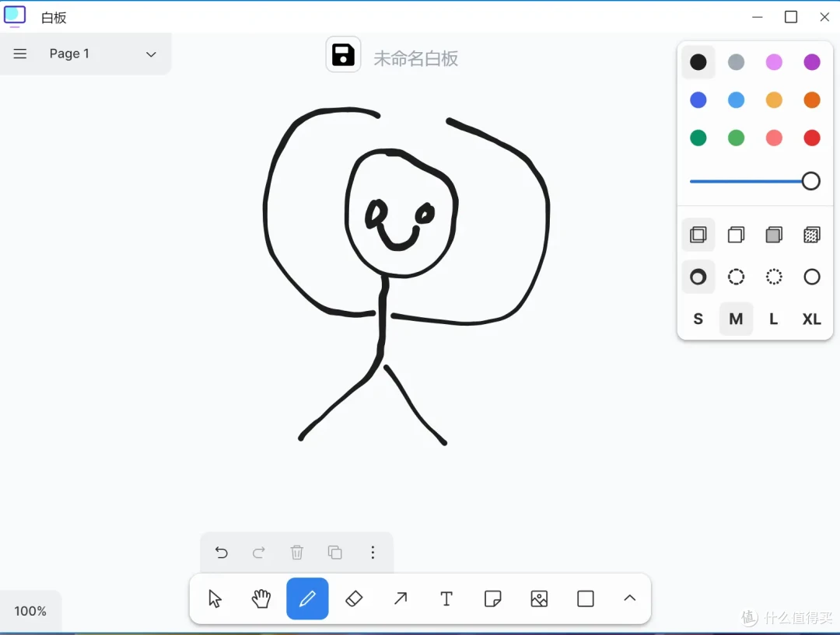The height and width of the screenshot is (635, 840).
Task: Select the text tool
Action: click(x=446, y=598)
